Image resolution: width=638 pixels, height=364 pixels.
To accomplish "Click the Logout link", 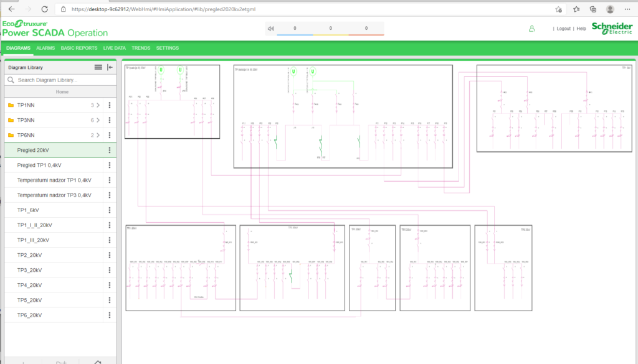I will click(563, 29).
